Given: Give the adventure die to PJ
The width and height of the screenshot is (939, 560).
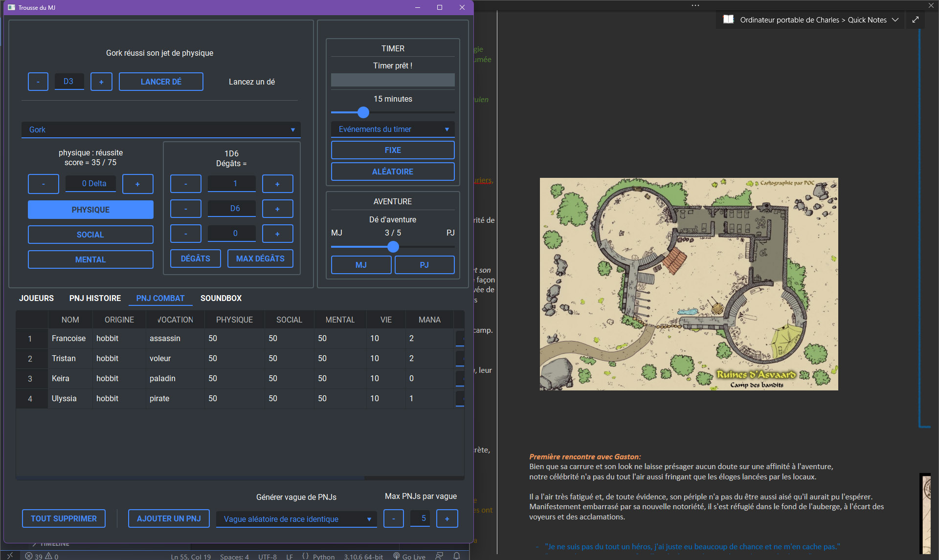Looking at the screenshot, I should click(425, 264).
